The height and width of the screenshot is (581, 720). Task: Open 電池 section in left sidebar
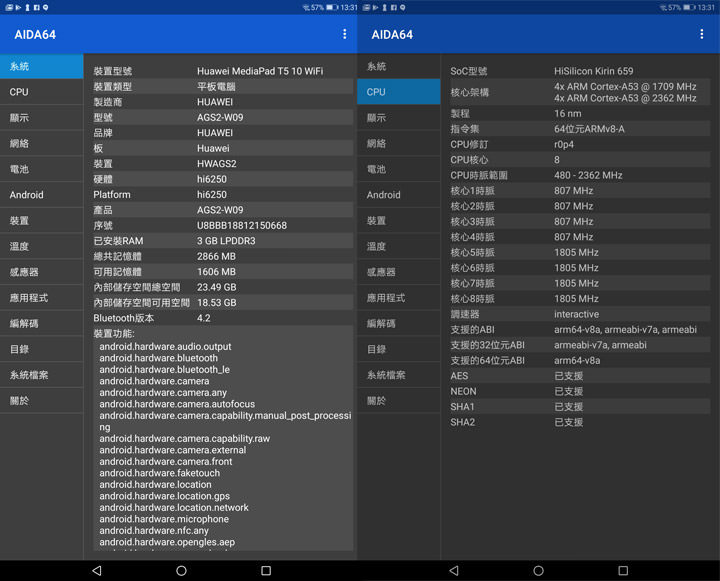(x=42, y=169)
